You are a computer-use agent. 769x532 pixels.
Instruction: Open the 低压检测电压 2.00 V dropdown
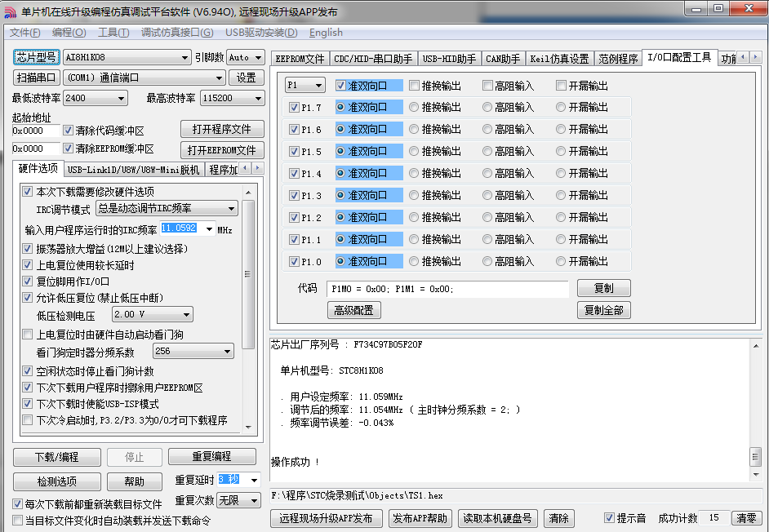point(153,314)
